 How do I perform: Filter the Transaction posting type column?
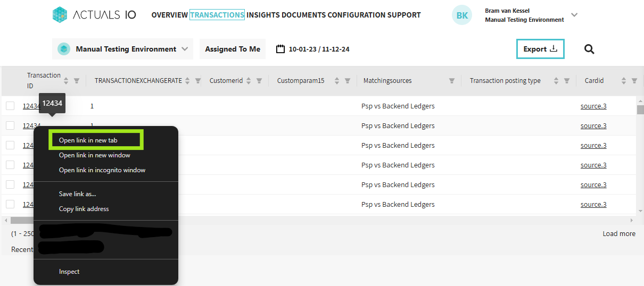(x=567, y=81)
